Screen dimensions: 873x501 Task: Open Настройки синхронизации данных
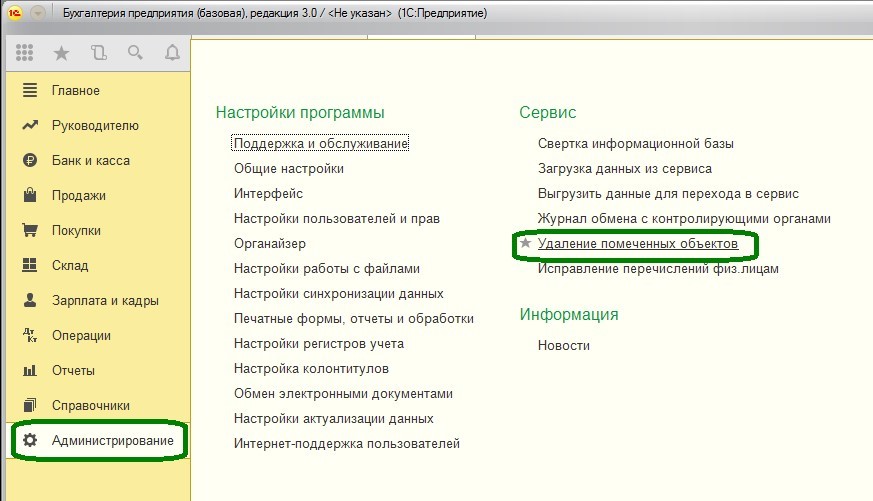339,293
